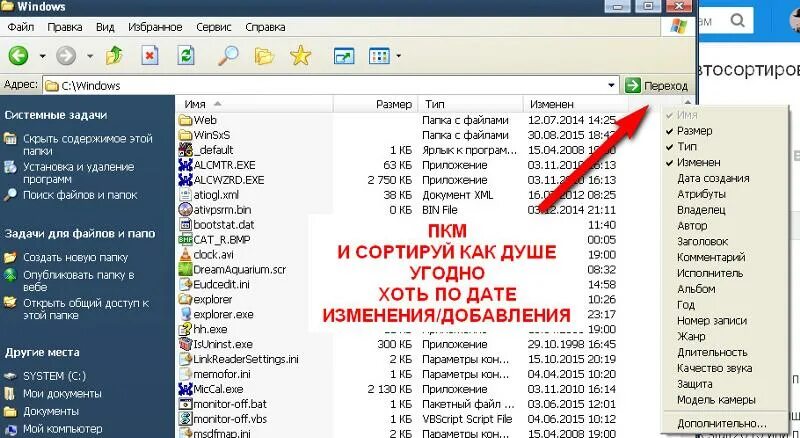The image size is (800, 438).
Task: Open Мои документы in Другие места
Action: pyautogui.click(x=62, y=394)
